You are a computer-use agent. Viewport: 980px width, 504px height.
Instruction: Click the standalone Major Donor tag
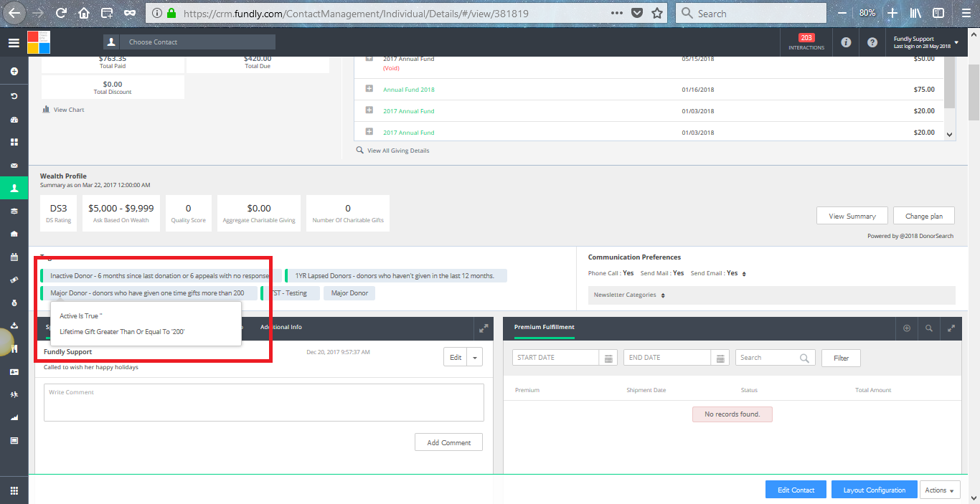click(x=349, y=293)
